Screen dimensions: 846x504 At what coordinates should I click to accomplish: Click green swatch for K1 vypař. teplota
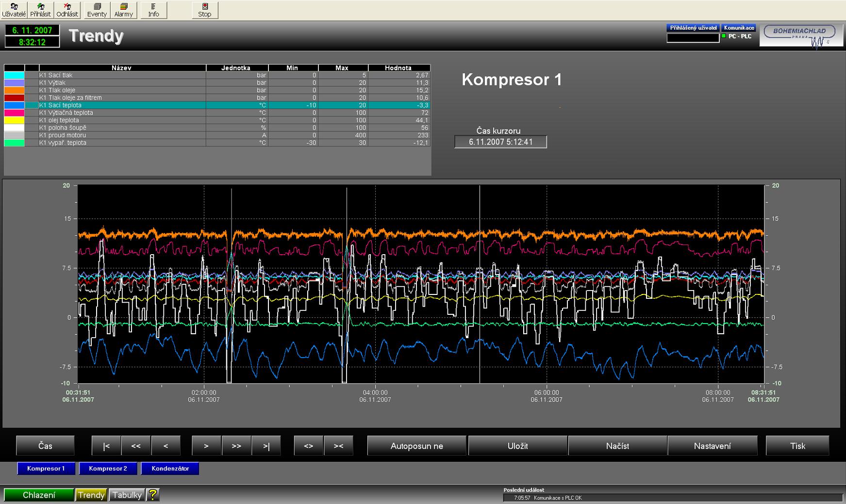pyautogui.click(x=14, y=143)
